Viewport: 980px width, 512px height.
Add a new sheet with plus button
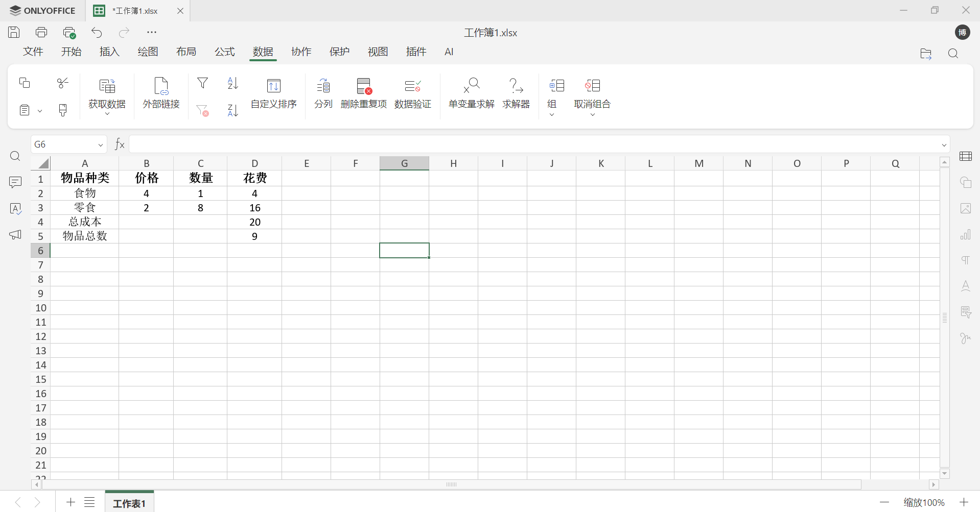[x=71, y=502]
